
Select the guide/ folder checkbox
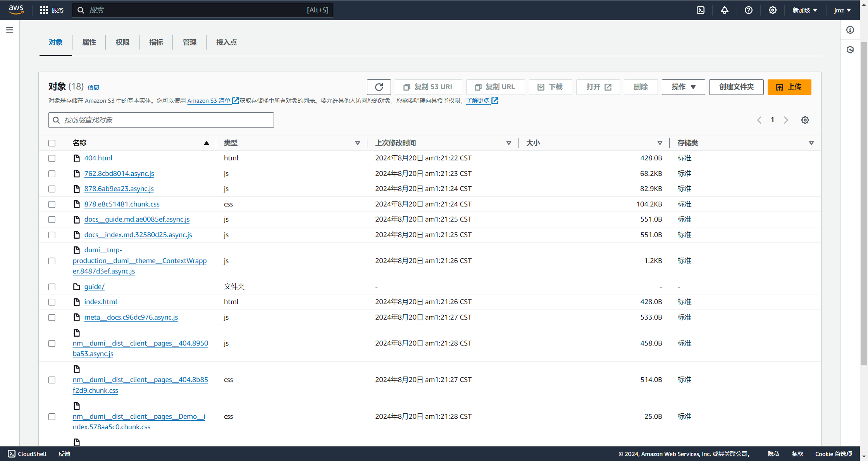[52, 287]
